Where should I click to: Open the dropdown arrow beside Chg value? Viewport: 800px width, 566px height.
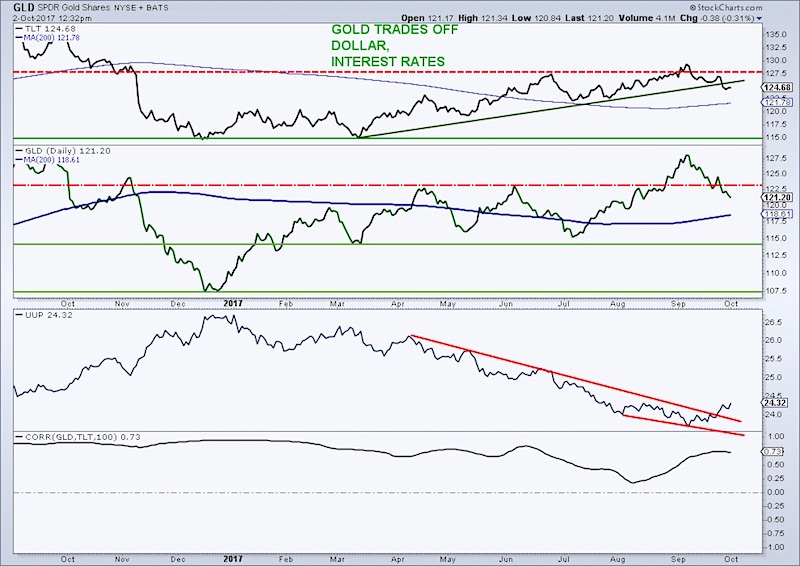tap(760, 18)
